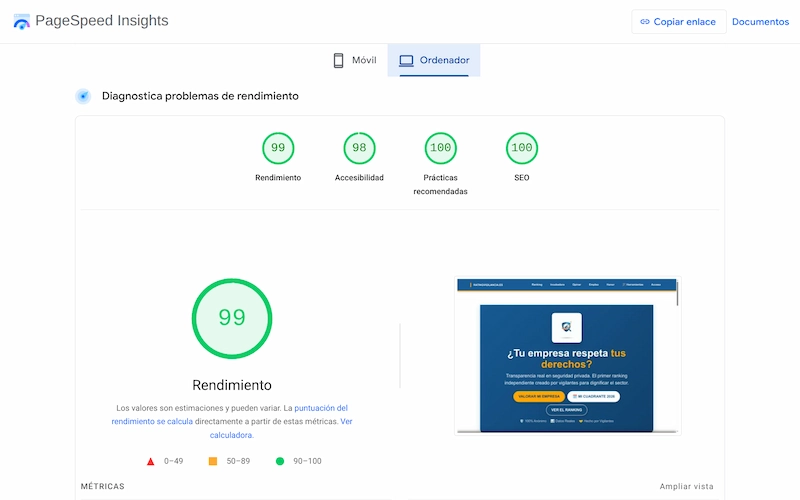Click the link icon in Copiar enlace
This screenshot has width=800, height=500.
pyautogui.click(x=645, y=22)
